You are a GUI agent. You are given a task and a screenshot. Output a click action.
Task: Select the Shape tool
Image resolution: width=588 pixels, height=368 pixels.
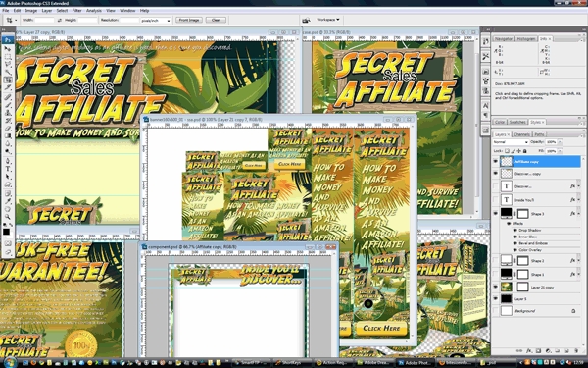coord(8,184)
